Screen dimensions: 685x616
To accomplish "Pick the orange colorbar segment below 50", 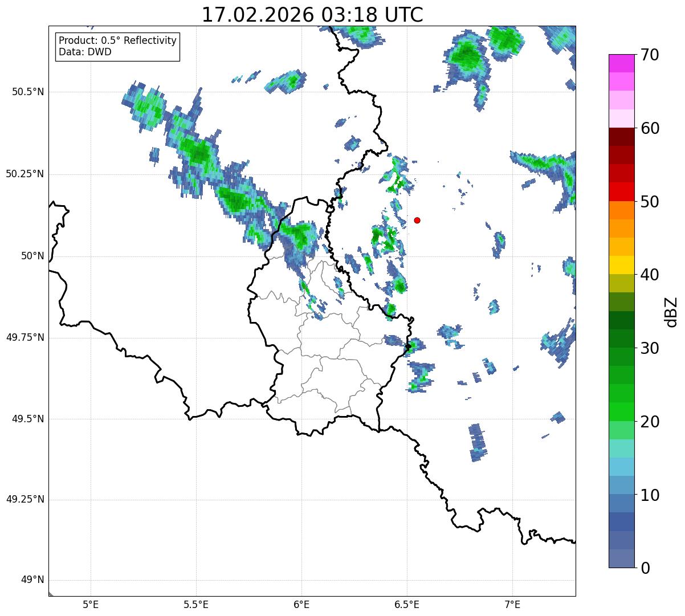I will [621, 210].
